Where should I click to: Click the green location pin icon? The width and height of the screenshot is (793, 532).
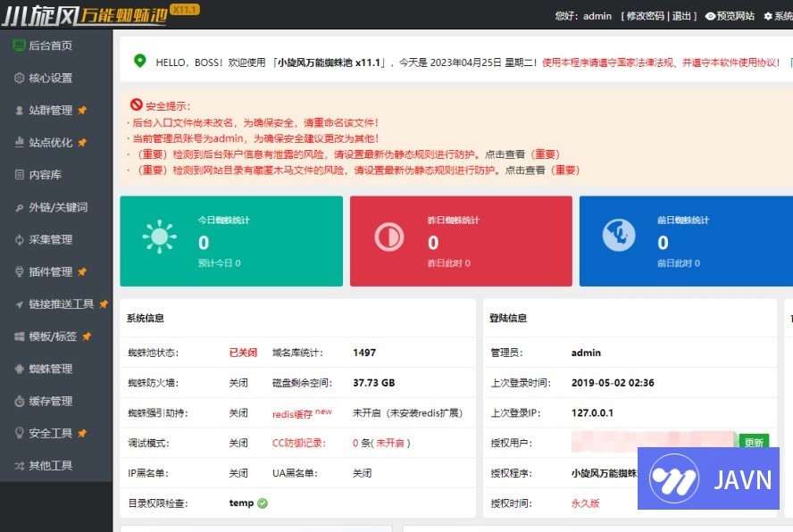point(139,61)
